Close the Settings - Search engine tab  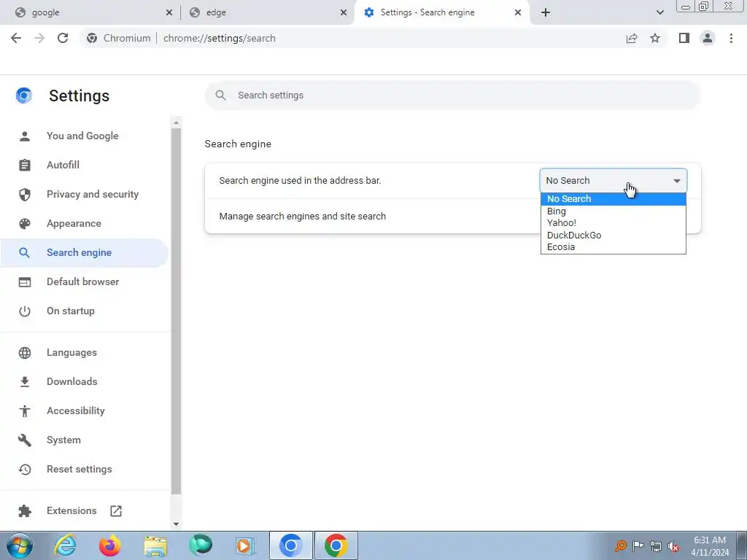[x=518, y=12]
